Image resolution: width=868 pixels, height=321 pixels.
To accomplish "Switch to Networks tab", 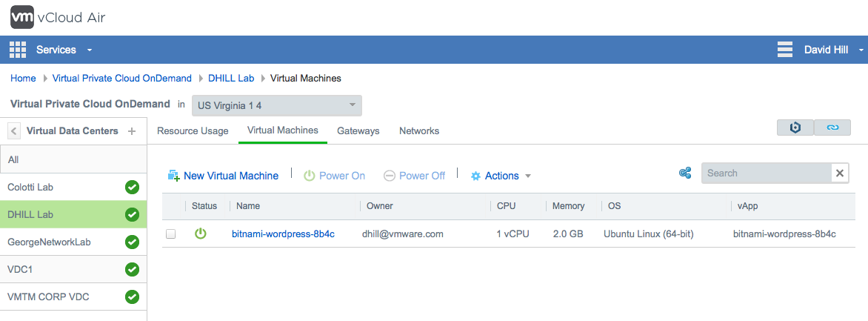I will (x=419, y=130).
